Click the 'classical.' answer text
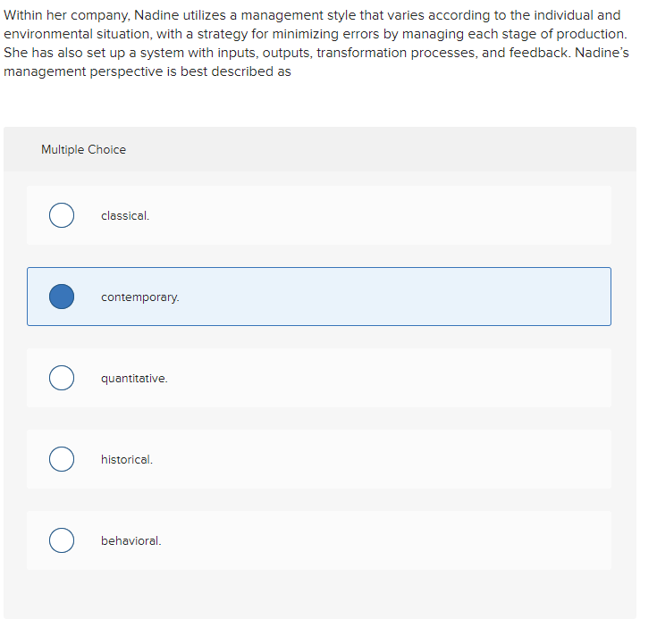 pos(125,215)
